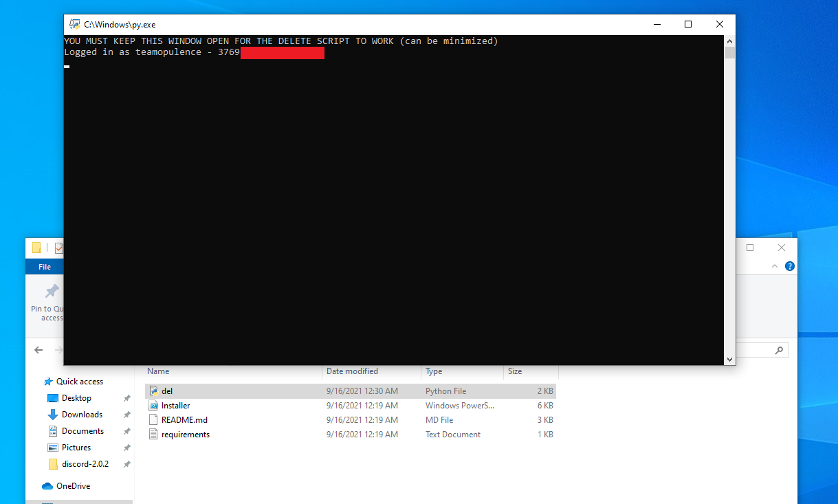Click the Explorer search magnifier icon
This screenshot has height=504, width=838.
coord(779,350)
